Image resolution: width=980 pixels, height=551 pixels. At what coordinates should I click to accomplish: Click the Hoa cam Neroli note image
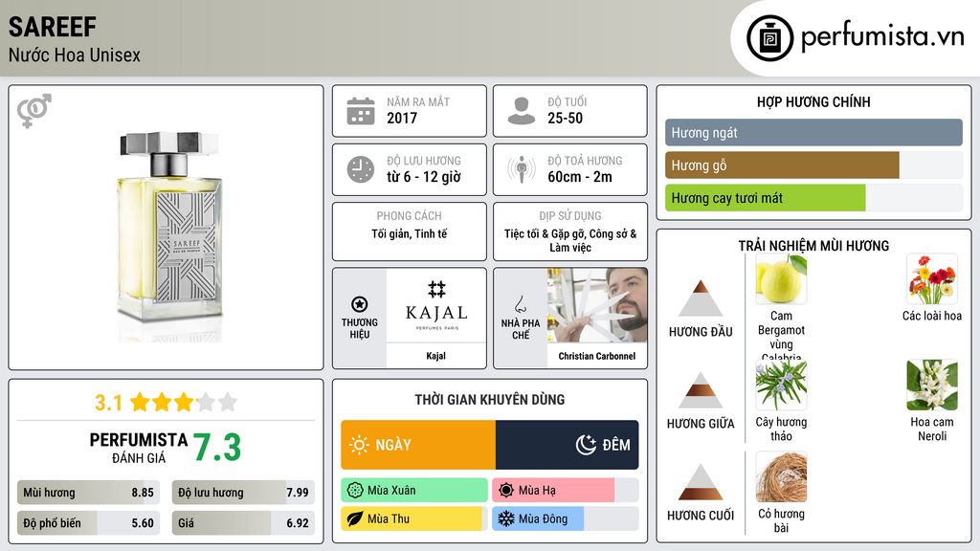click(x=932, y=385)
